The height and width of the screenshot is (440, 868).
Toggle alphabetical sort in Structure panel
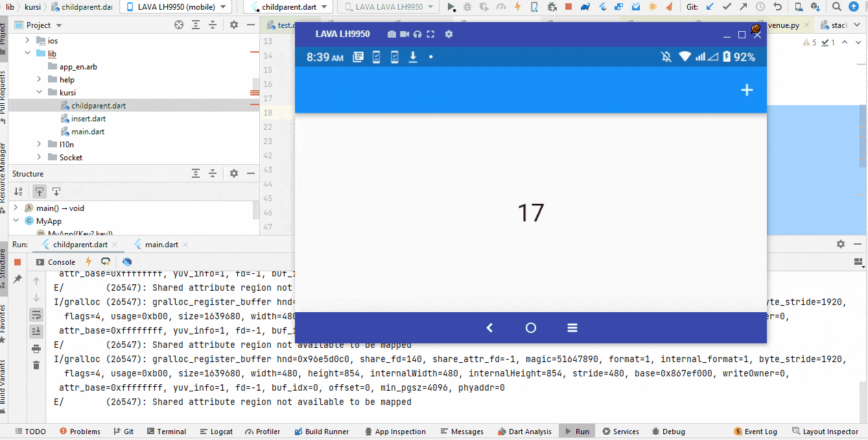19,191
